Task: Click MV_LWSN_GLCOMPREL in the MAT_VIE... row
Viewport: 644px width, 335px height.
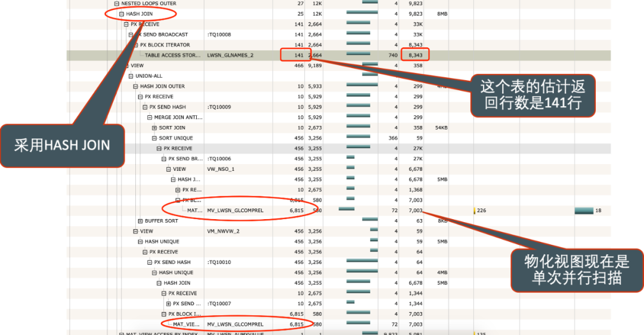Action: tap(236, 324)
